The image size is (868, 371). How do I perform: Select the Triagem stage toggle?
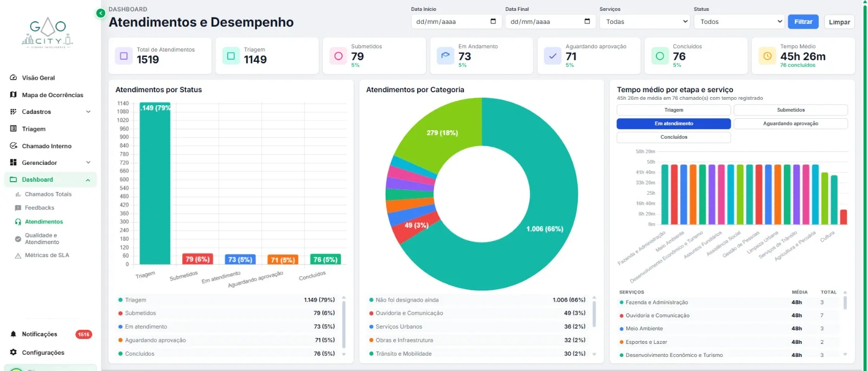pos(674,110)
